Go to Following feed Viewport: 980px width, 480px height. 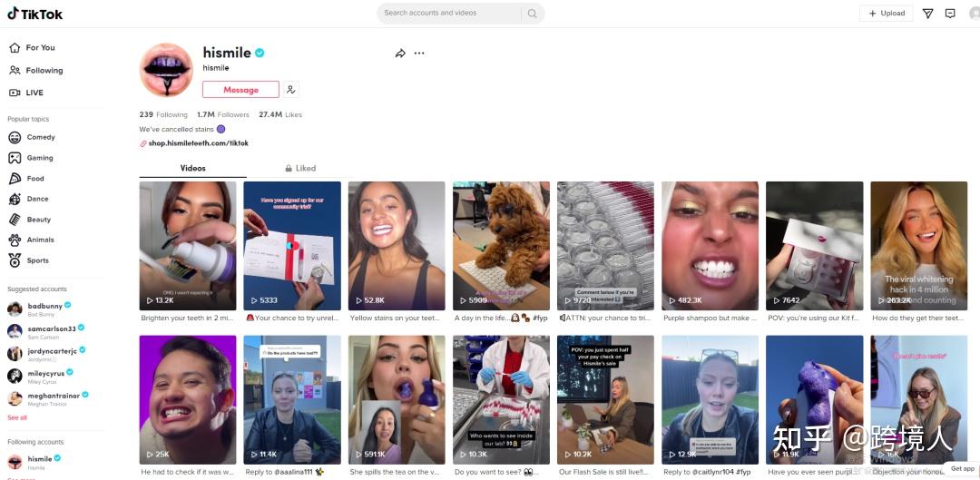tap(36, 71)
